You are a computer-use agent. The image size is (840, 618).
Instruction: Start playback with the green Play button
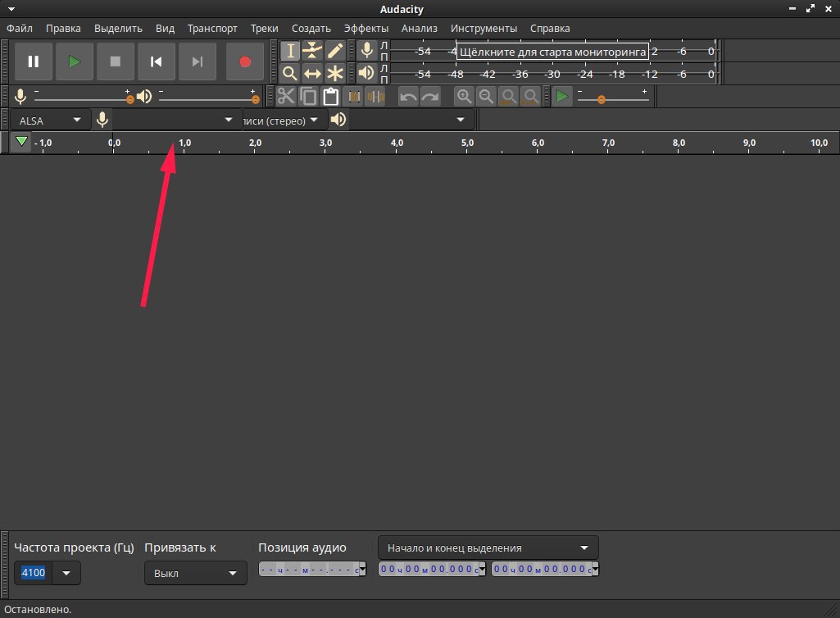(75, 61)
